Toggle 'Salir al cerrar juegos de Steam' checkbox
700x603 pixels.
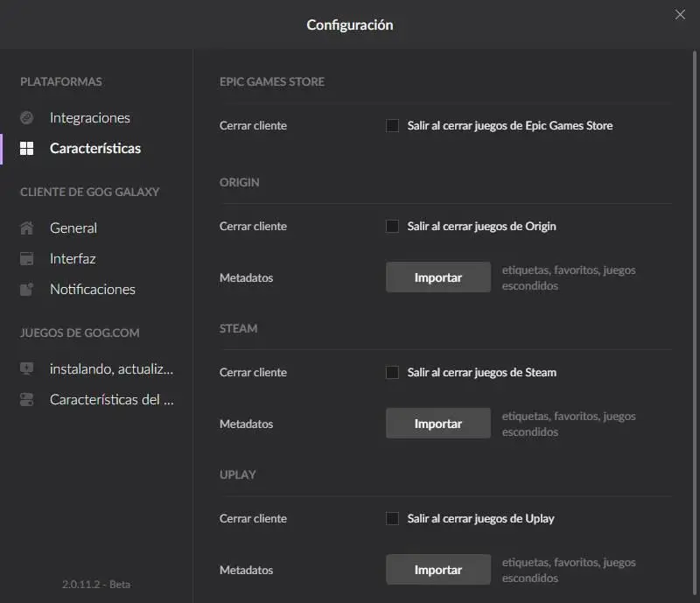(x=393, y=373)
